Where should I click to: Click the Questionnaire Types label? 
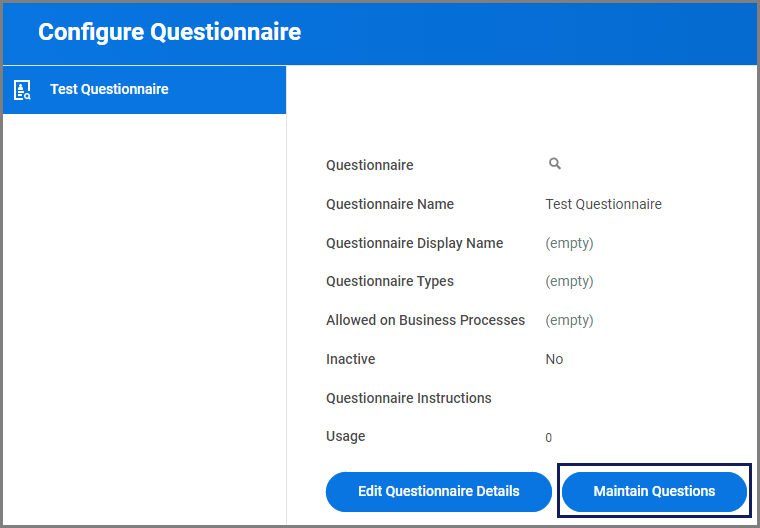click(x=390, y=281)
